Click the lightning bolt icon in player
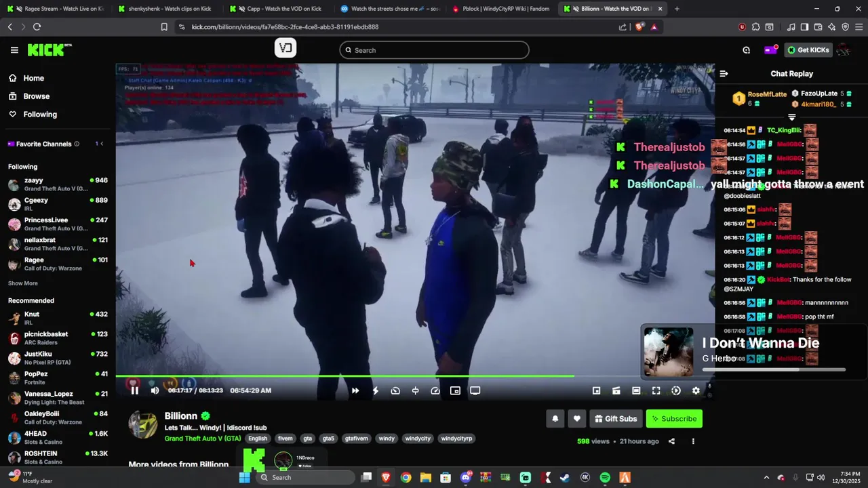Screen dimensions: 868x488 [375, 390]
